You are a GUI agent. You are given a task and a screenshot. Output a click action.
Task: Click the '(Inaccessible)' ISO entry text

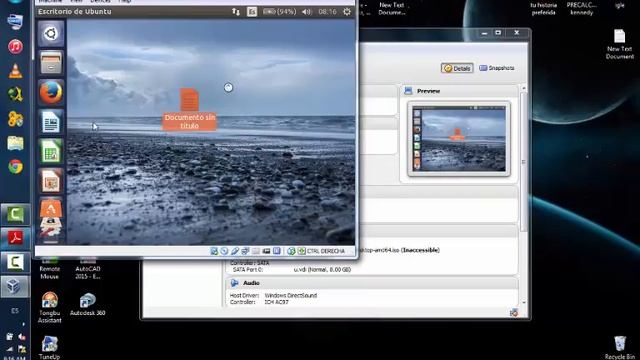pyautogui.click(x=420, y=250)
